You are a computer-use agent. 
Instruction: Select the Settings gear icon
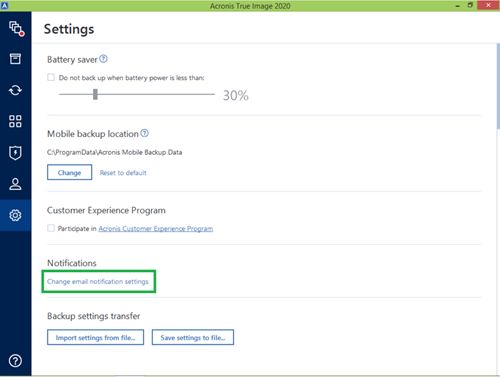pos(15,215)
